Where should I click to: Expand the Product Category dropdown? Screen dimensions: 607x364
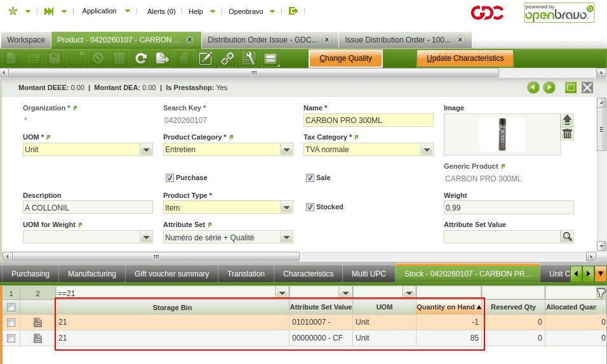(287, 150)
